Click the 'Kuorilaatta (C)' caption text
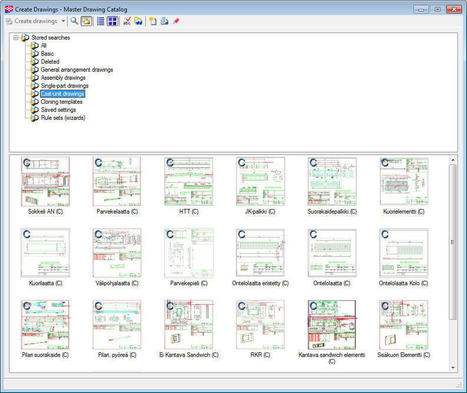Screen dimensions: 467x393 (x=45, y=283)
